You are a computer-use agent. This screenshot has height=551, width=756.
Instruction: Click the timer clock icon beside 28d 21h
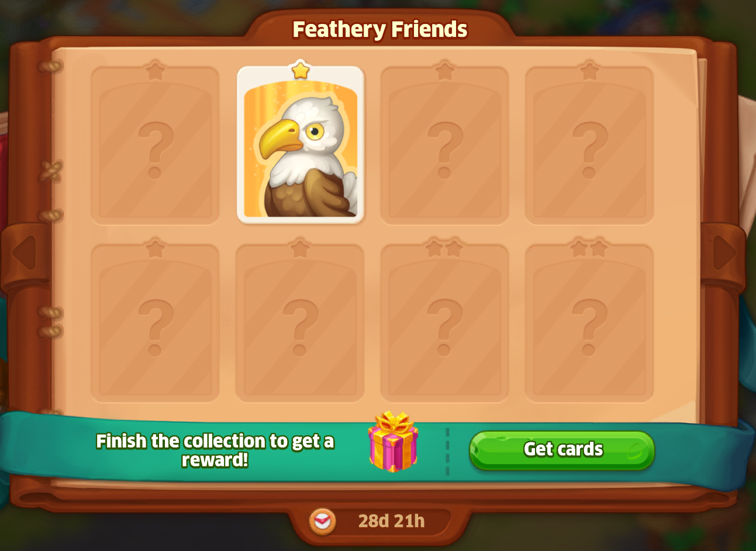(x=323, y=521)
